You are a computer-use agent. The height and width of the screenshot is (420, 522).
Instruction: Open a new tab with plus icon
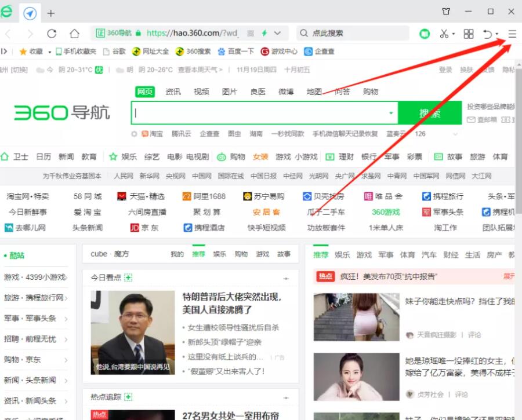click(51, 13)
